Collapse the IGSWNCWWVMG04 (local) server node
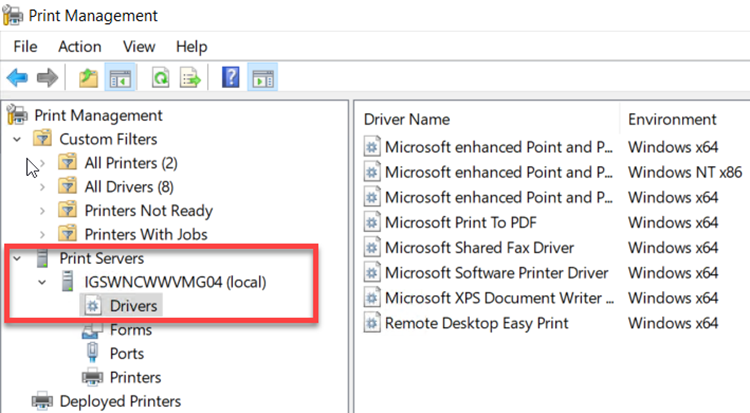This screenshot has height=413, width=750. [42, 282]
